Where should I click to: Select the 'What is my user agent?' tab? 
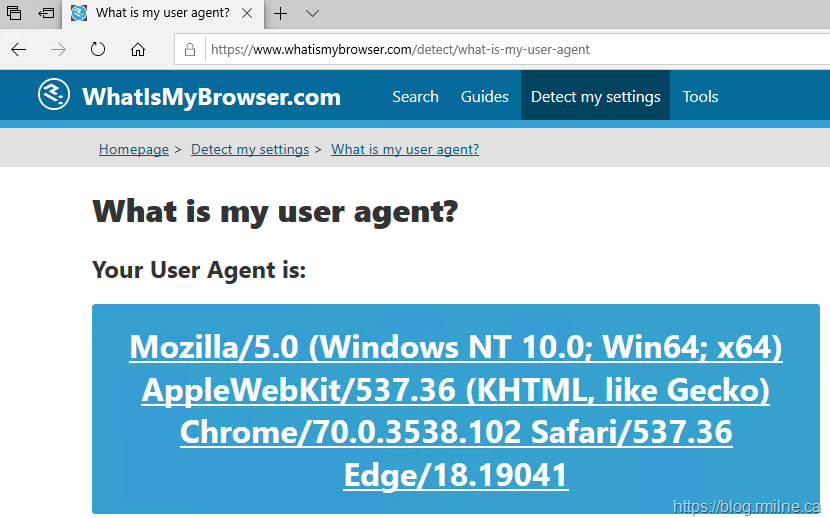pos(160,14)
